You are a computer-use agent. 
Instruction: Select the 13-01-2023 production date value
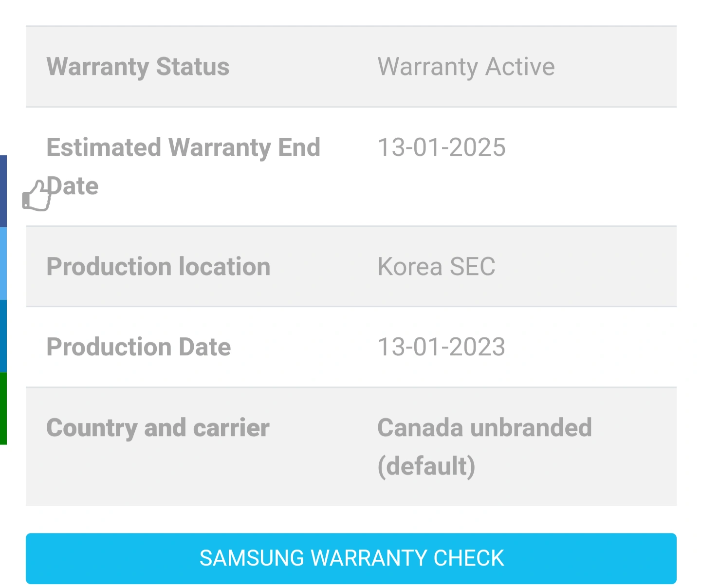(442, 347)
